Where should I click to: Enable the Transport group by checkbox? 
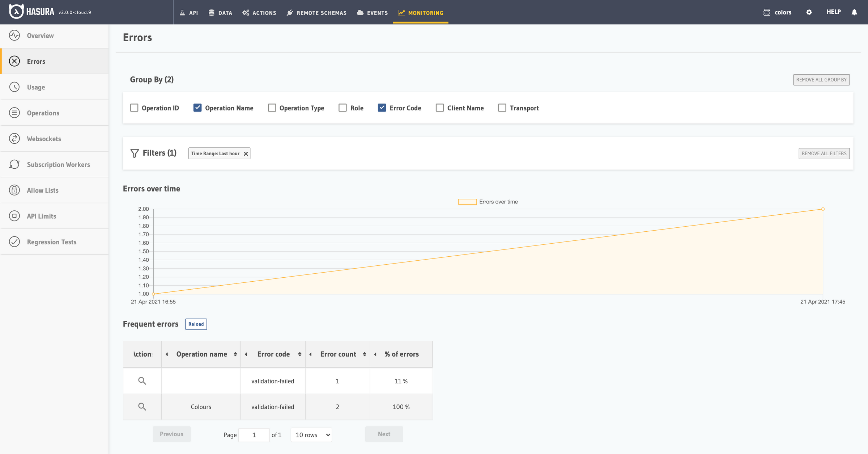(502, 108)
